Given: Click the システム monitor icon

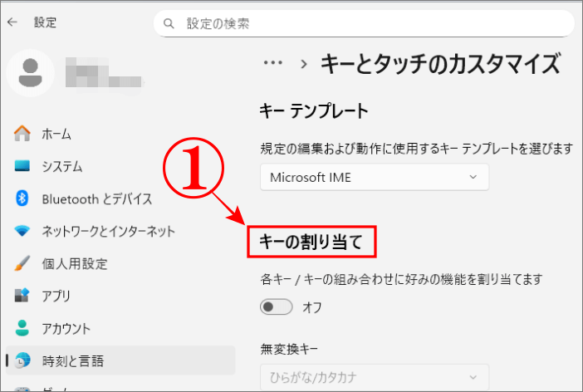Looking at the screenshot, I should pyautogui.click(x=22, y=166).
